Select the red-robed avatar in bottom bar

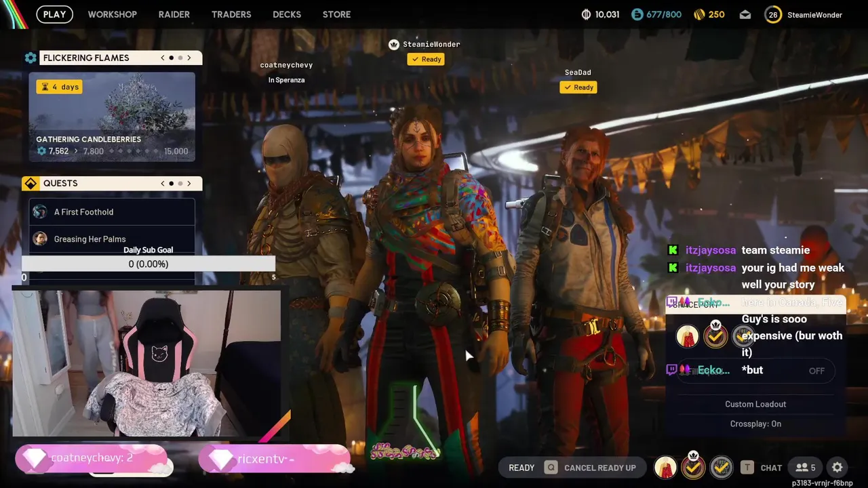pyautogui.click(x=665, y=468)
